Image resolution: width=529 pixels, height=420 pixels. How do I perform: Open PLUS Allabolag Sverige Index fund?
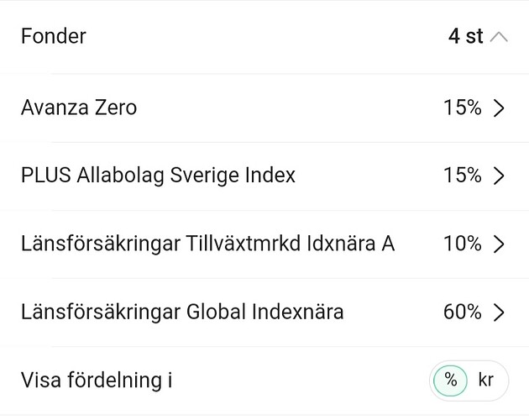pyautogui.click(x=158, y=176)
